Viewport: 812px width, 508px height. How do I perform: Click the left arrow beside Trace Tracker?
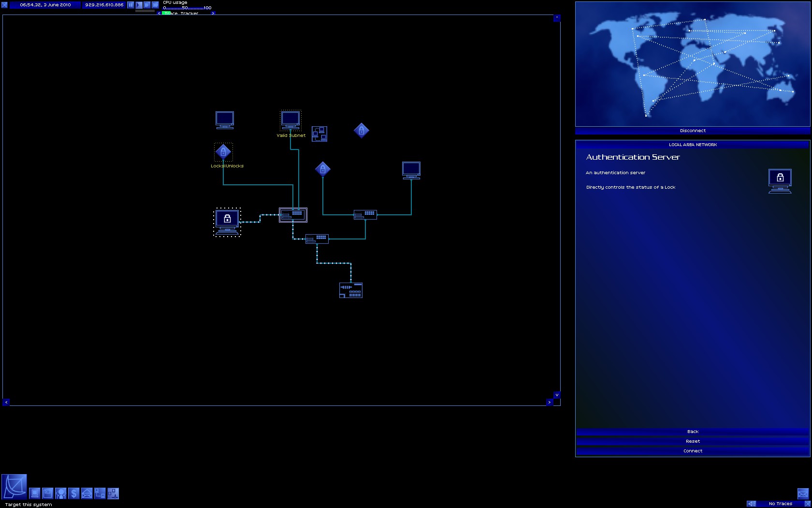[159, 13]
